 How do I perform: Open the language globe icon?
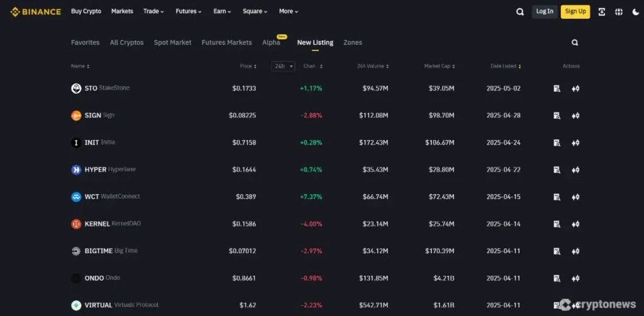click(619, 11)
